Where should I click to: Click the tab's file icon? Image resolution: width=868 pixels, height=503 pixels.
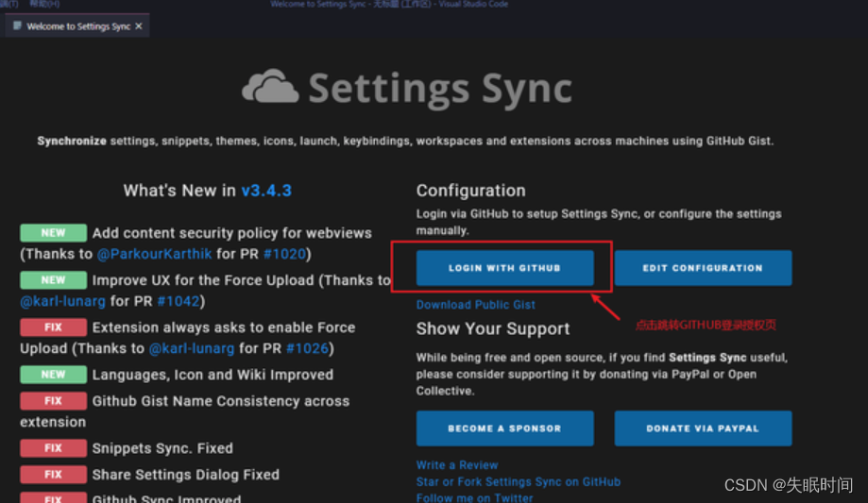click(x=17, y=26)
